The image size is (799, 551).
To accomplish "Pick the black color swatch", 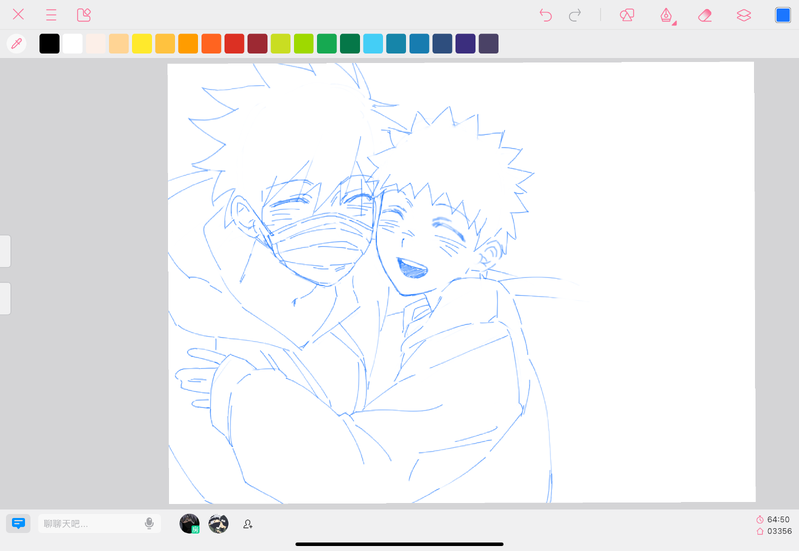I will (49, 43).
